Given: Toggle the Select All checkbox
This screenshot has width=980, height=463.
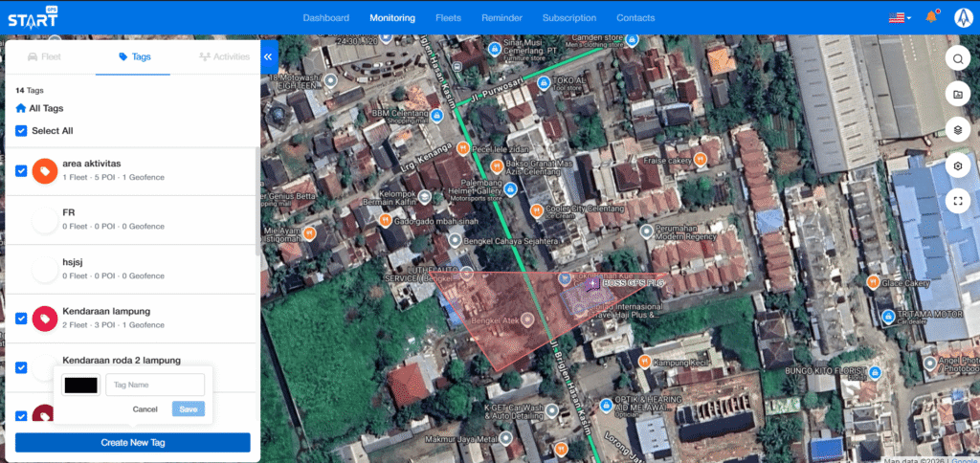Looking at the screenshot, I should [x=21, y=131].
